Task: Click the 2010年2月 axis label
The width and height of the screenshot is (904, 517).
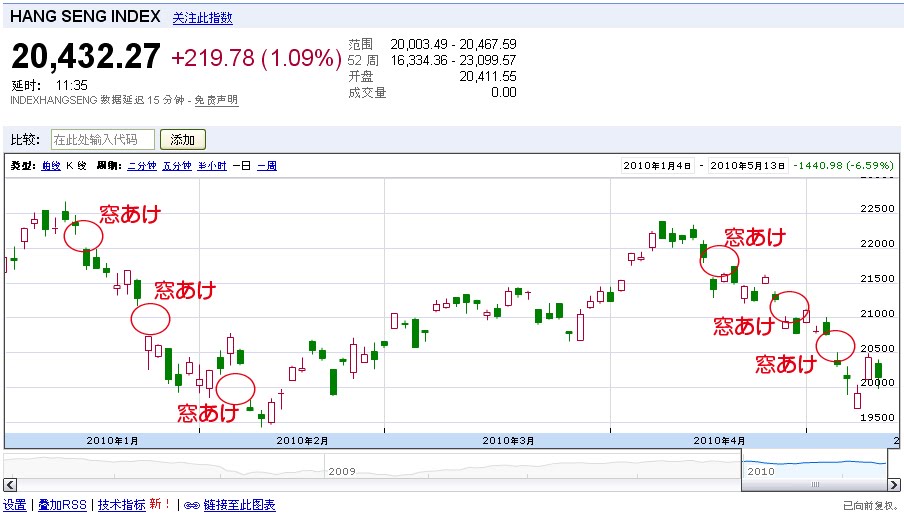Action: (x=302, y=440)
